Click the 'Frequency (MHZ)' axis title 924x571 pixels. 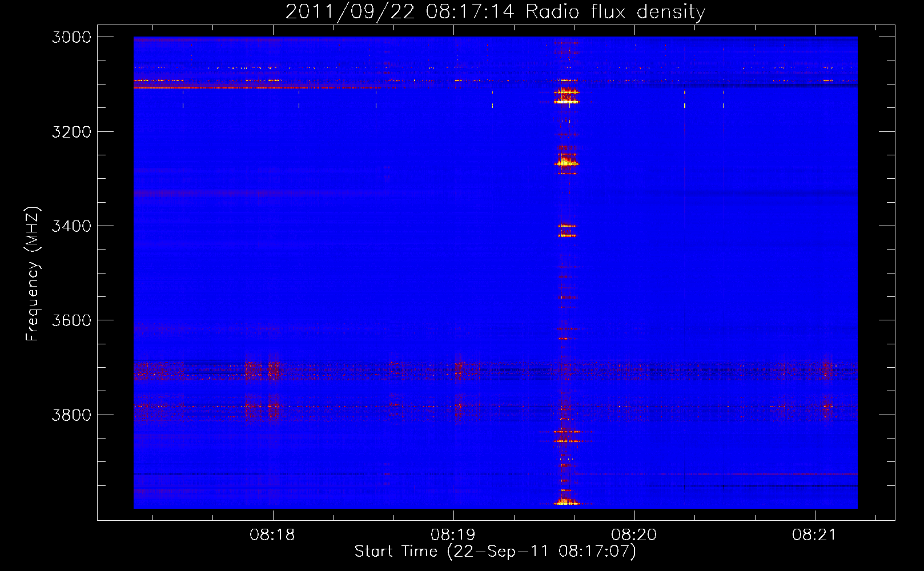click(x=33, y=274)
